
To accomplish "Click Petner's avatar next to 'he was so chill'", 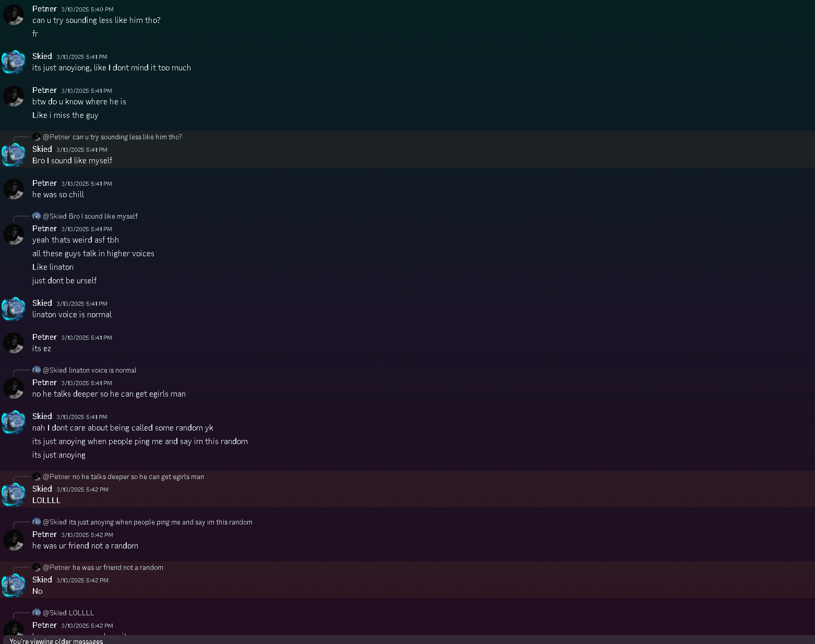I will (x=14, y=189).
